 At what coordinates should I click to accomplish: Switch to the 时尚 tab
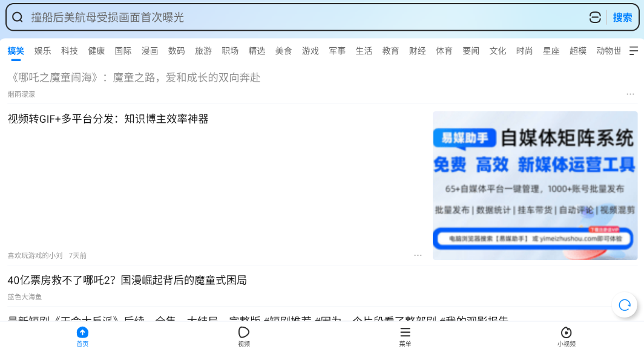coord(525,51)
